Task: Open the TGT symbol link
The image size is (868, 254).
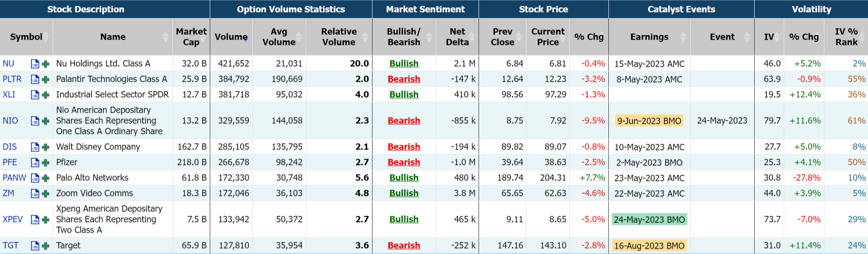Action: [x=11, y=245]
